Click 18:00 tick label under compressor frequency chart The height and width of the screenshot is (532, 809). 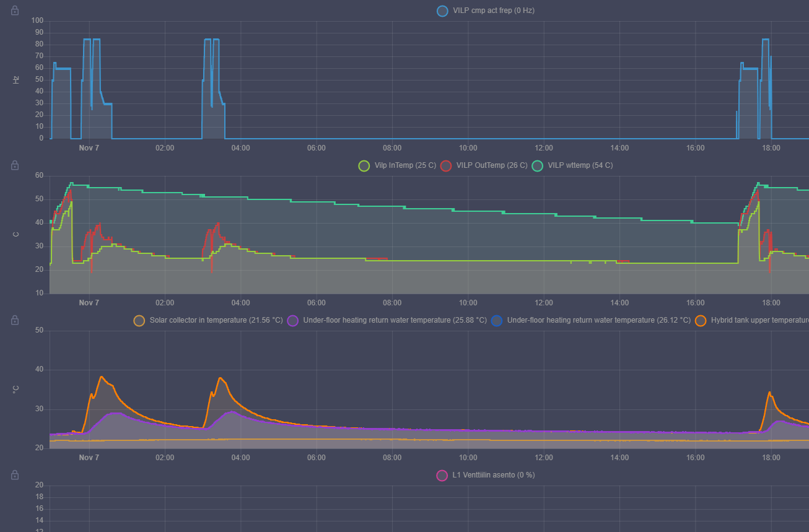(771, 148)
